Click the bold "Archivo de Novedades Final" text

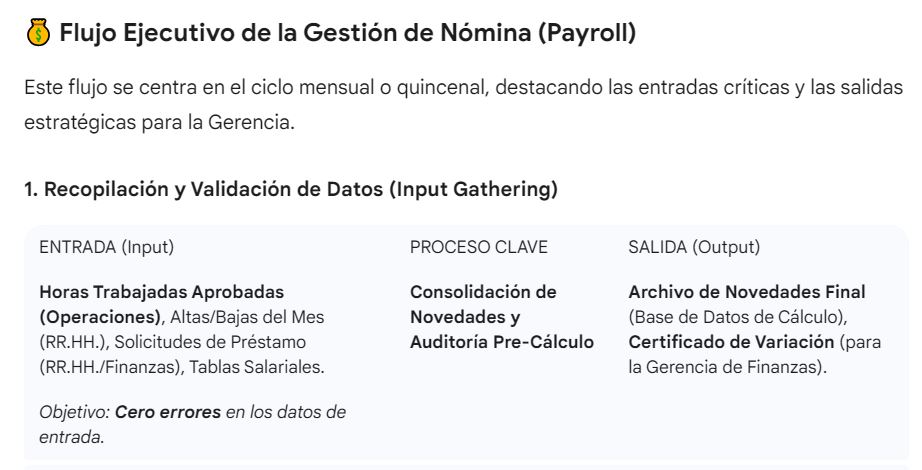coord(746,292)
